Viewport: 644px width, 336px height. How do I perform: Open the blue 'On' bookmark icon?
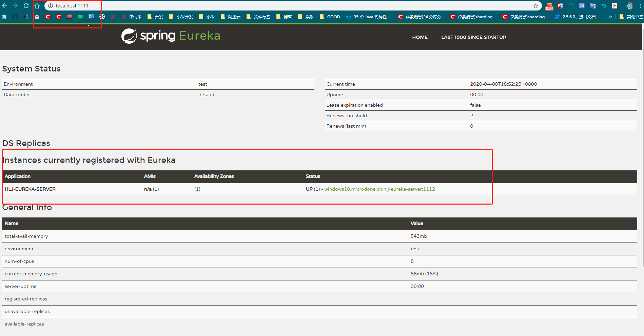pyautogui.click(x=91, y=16)
